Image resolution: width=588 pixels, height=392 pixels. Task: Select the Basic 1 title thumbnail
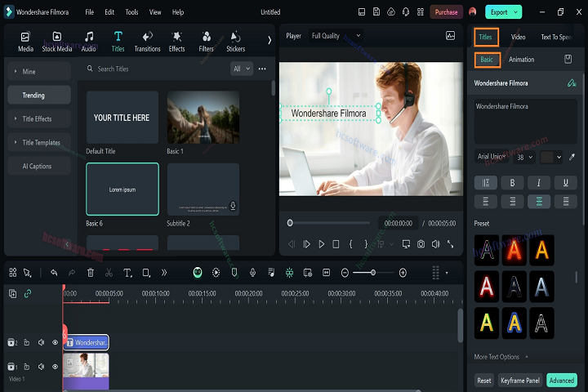[x=203, y=117]
